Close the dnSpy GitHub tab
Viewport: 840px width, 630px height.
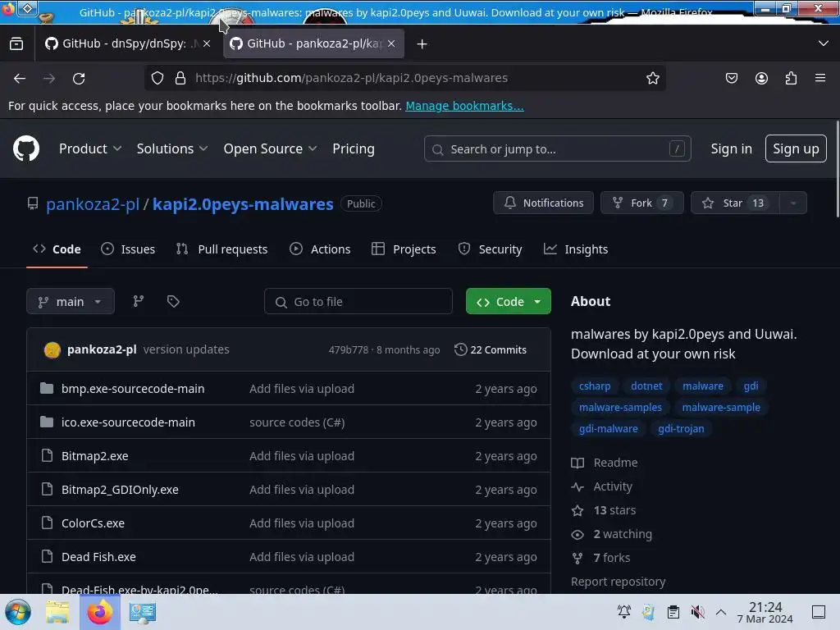(207, 43)
